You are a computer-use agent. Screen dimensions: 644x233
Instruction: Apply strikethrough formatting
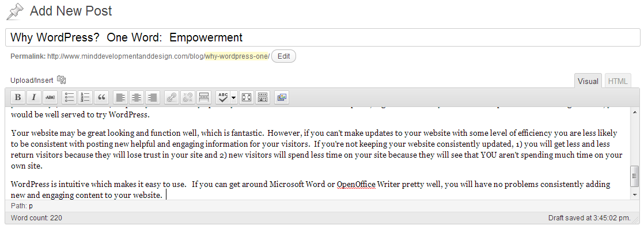pos(50,97)
